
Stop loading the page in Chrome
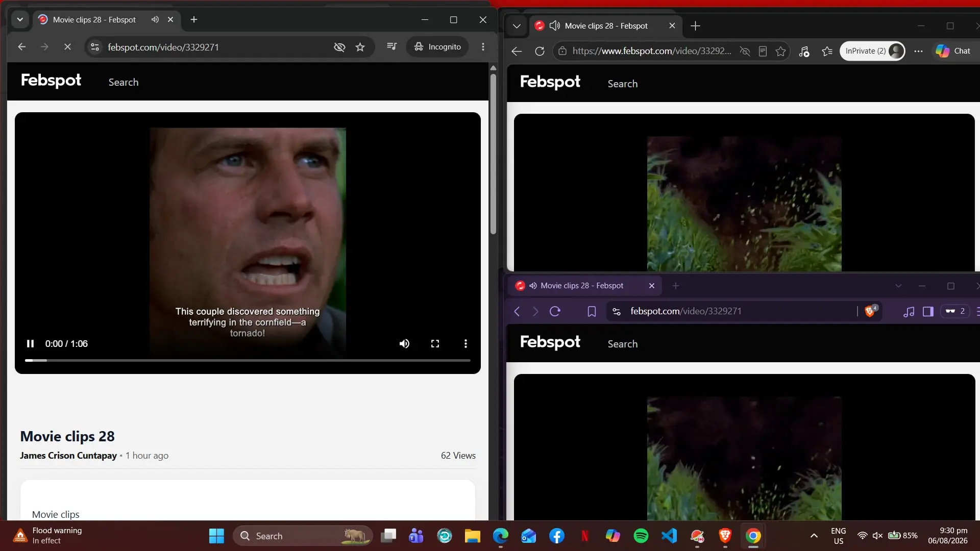(67, 47)
